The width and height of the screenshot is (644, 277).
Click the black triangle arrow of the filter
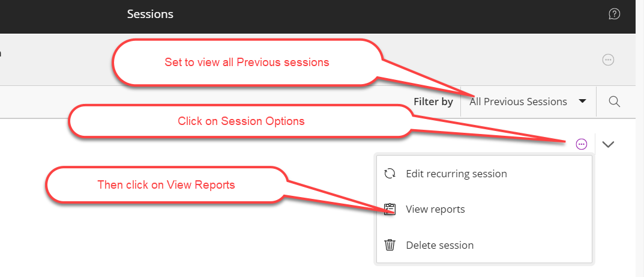point(582,102)
